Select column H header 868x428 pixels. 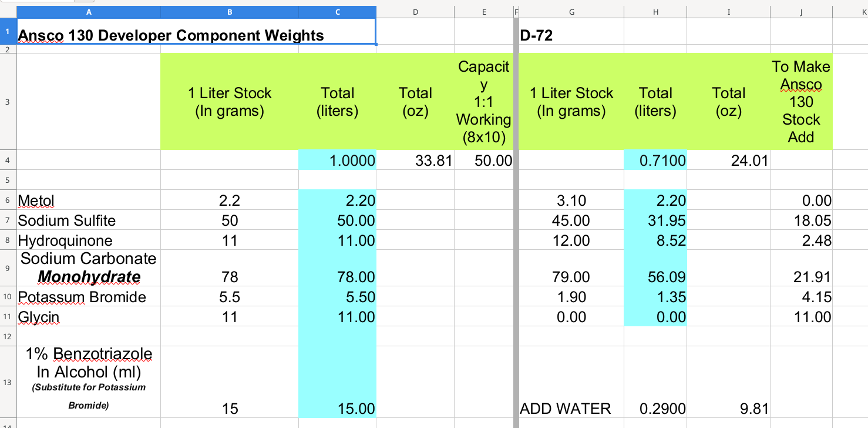click(x=655, y=12)
